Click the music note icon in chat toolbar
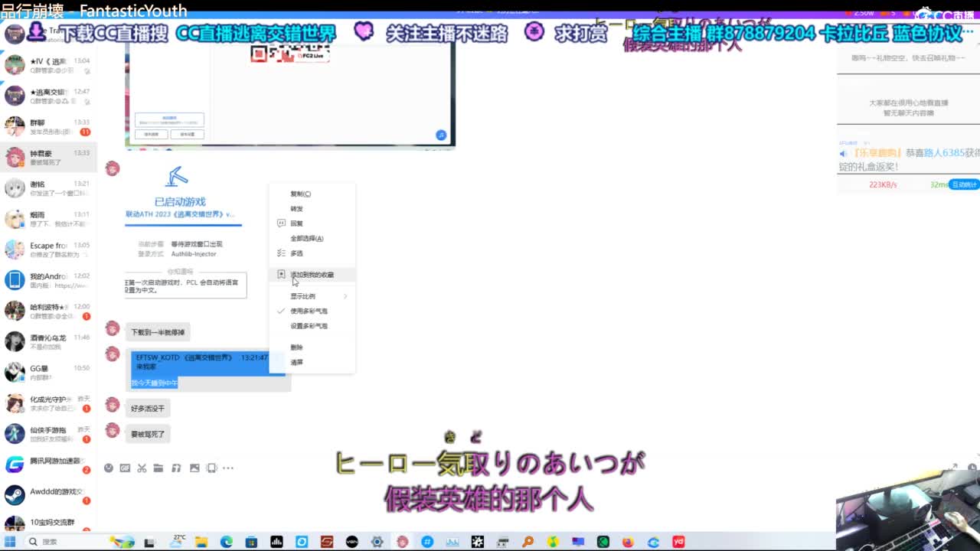The image size is (980, 551). [176, 468]
